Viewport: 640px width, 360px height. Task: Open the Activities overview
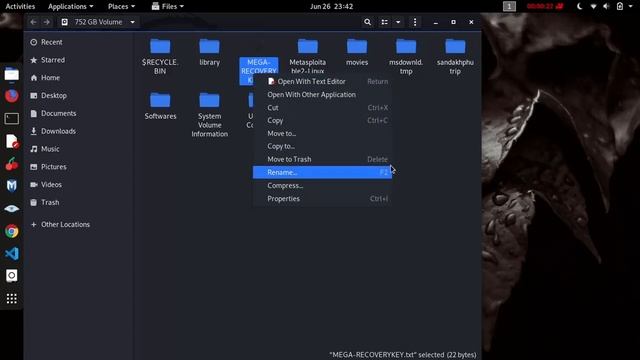20,6
